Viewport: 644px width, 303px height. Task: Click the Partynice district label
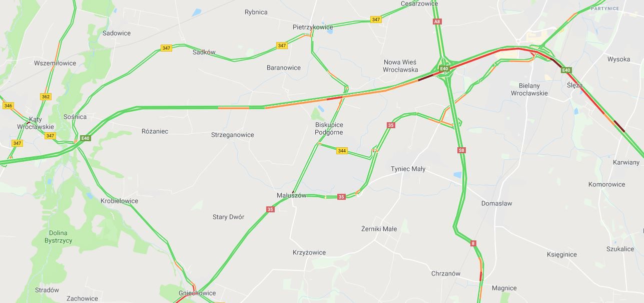point(604,9)
